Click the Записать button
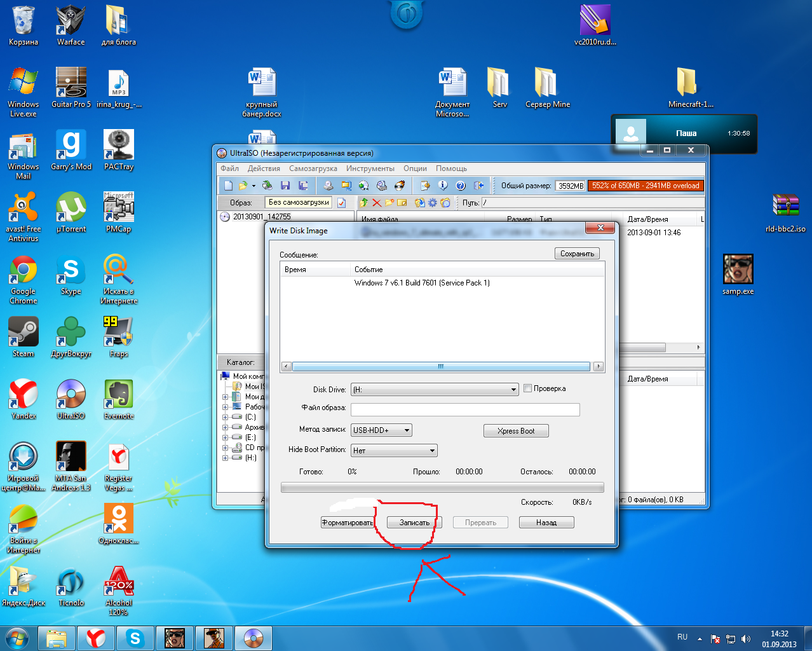Screen dimensions: 812x651 coord(414,523)
